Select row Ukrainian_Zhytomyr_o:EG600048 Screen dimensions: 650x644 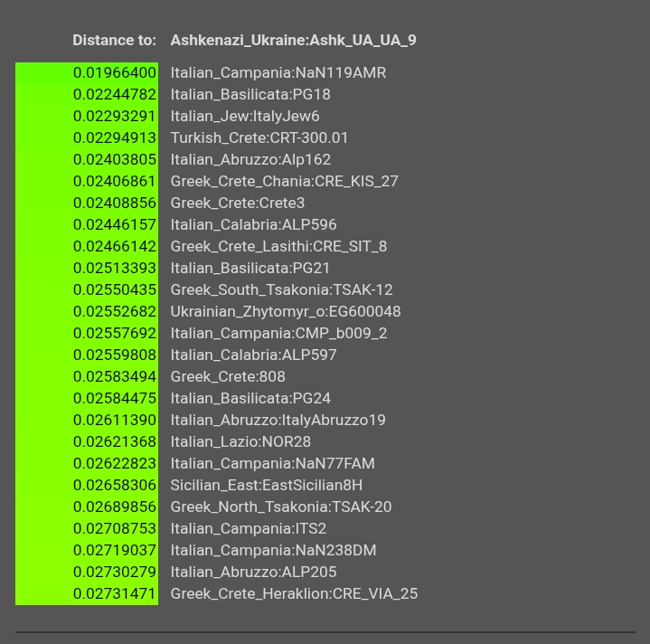pos(286,311)
